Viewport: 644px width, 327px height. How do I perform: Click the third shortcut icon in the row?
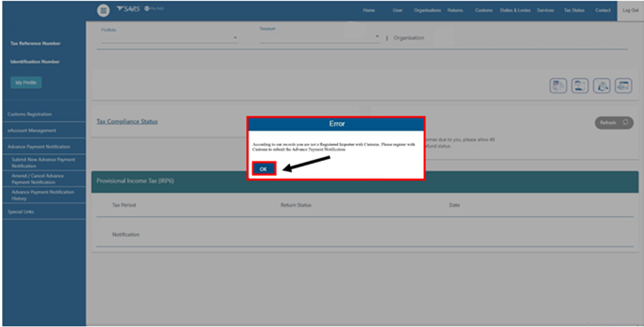point(602,85)
